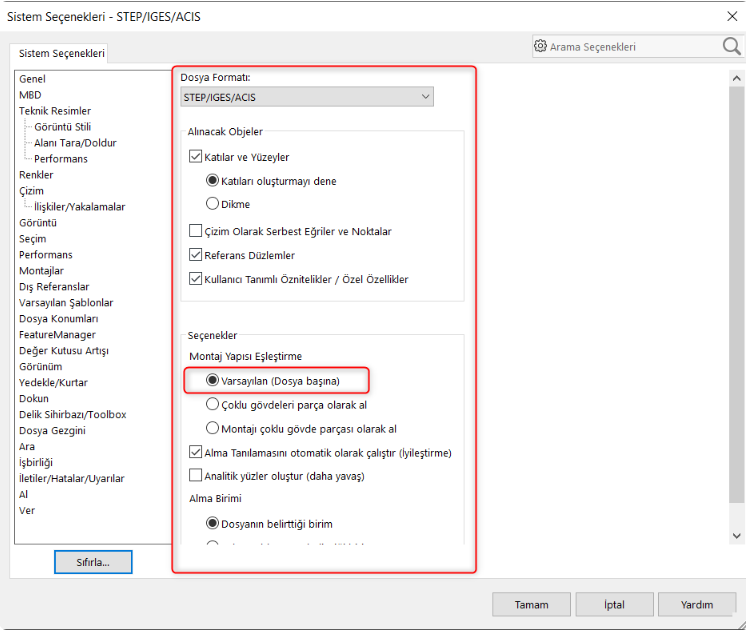The width and height of the screenshot is (746, 631).
Task: Click the Sıfırla button
Action: click(x=93, y=562)
